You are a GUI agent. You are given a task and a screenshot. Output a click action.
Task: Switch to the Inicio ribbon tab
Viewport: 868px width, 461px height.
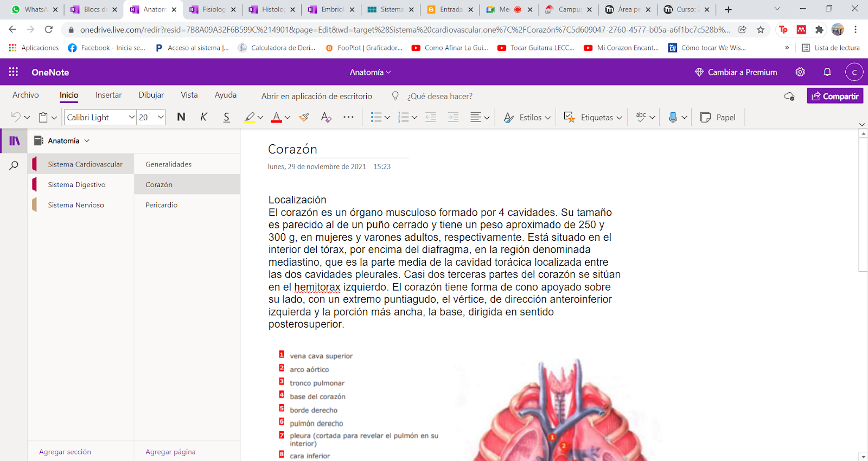pos(69,95)
